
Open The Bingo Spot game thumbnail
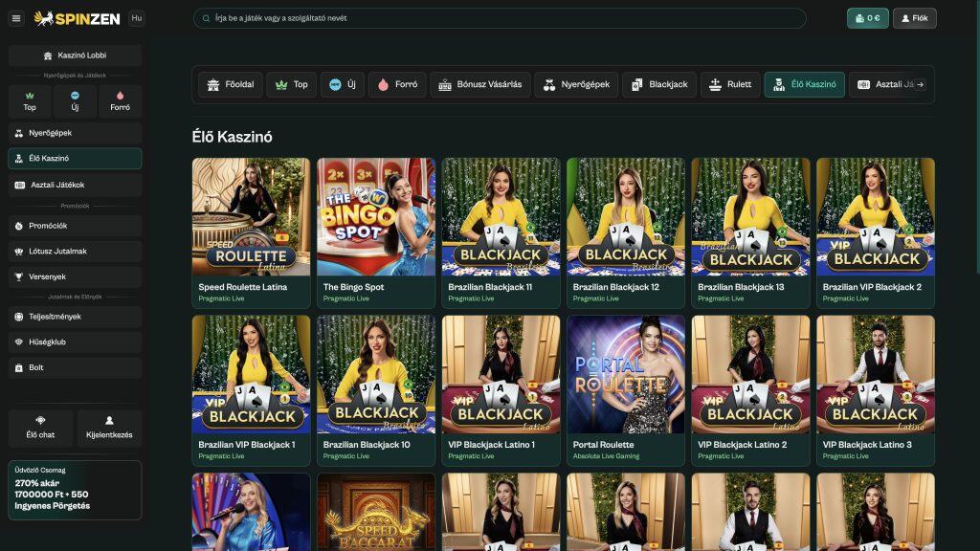click(376, 217)
